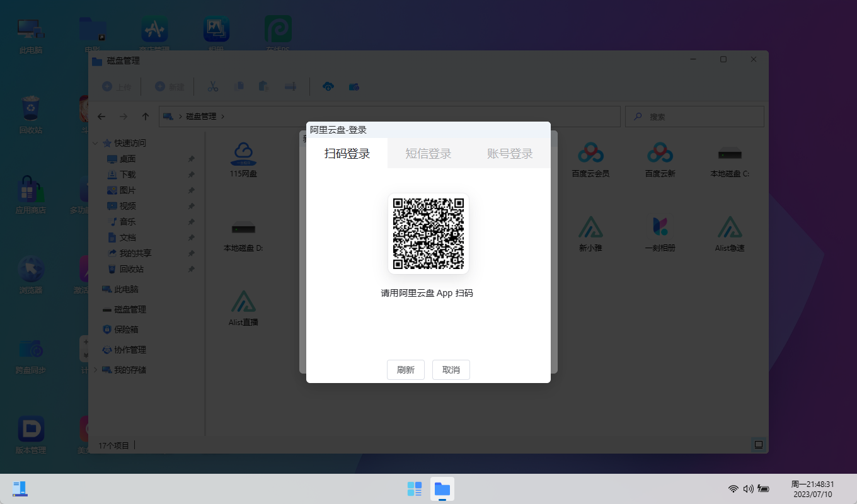This screenshot has height=504, width=857.
Task: Switch to the 账号登录 tab
Action: (x=509, y=153)
